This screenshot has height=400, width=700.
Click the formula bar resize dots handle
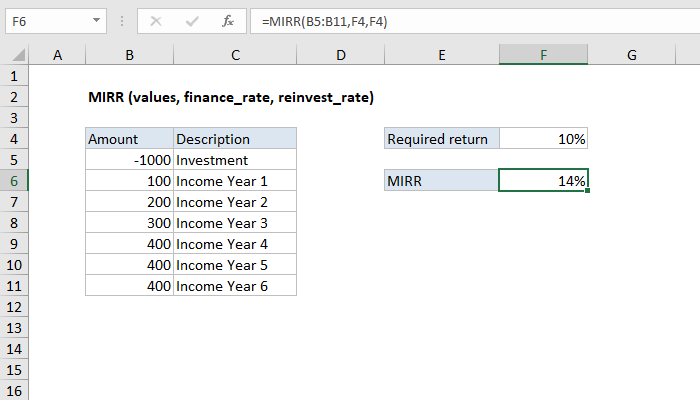click(x=122, y=21)
